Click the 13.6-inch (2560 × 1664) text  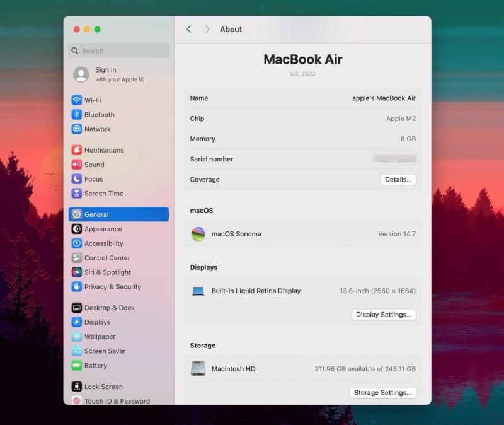point(377,291)
